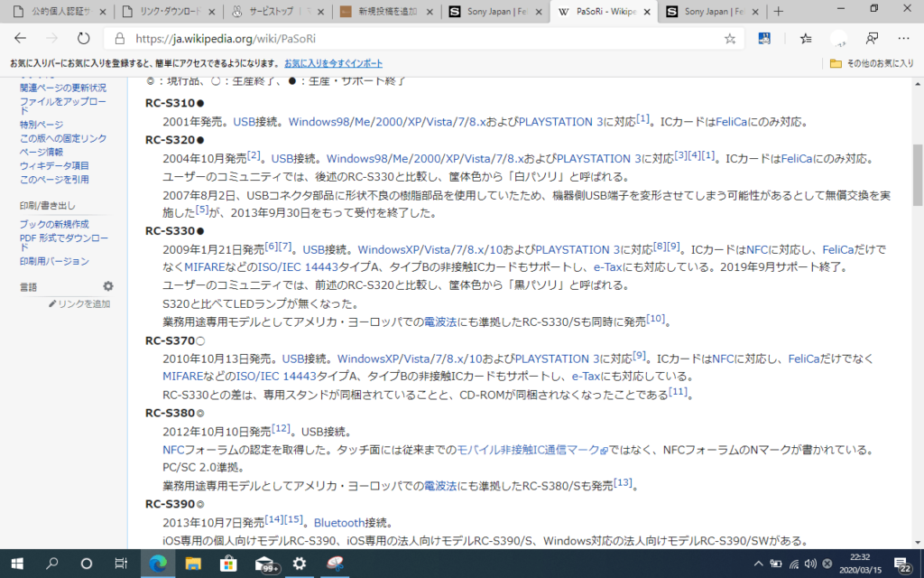
Task: Open a new tab with the plus button
Action: click(x=779, y=11)
